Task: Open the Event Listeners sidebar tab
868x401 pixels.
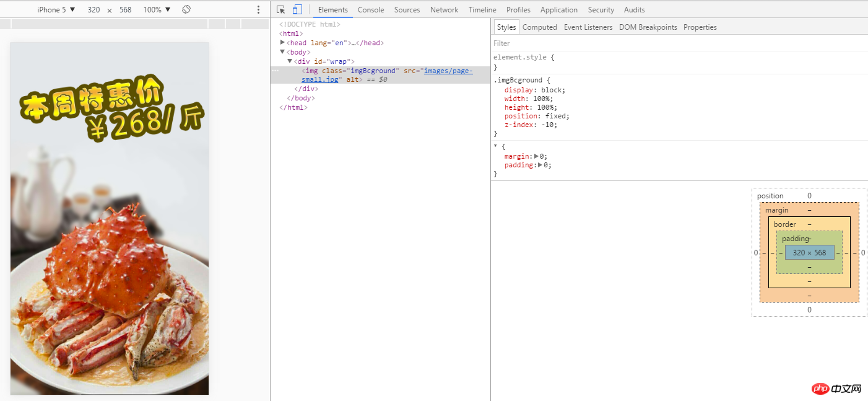Action: (588, 27)
